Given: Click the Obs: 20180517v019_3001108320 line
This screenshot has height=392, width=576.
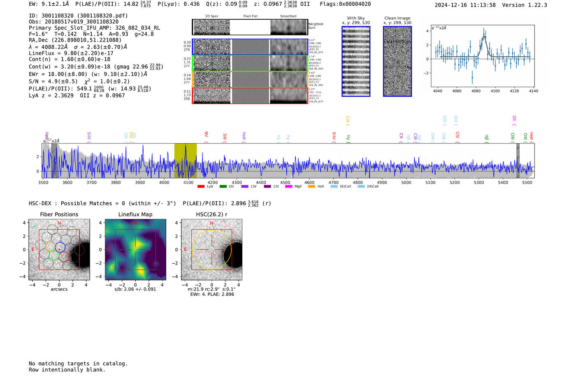Looking at the screenshot, I should pyautogui.click(x=74, y=22).
